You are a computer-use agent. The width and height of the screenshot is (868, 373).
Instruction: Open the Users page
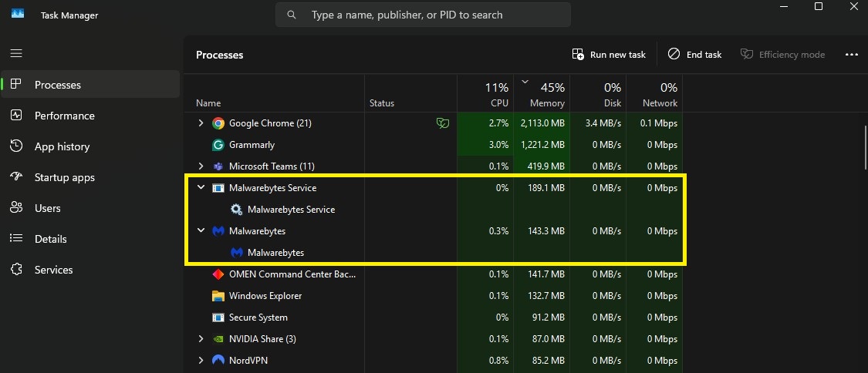(x=90, y=208)
